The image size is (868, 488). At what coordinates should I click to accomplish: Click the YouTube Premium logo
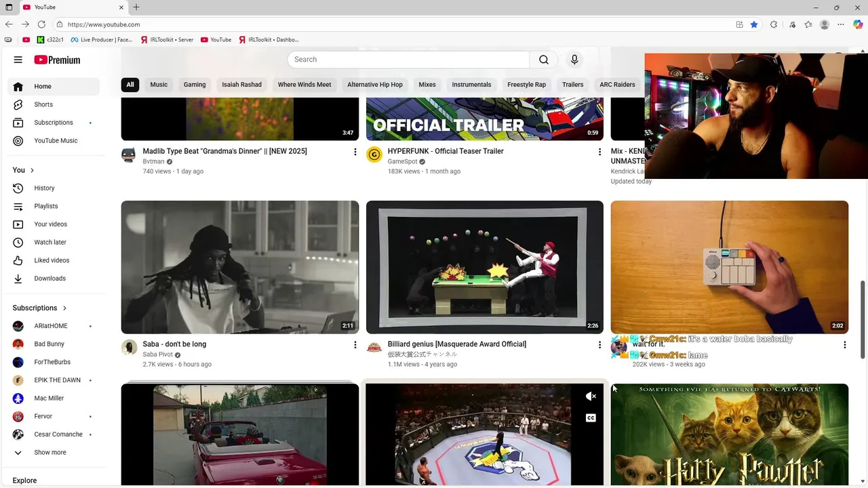[57, 60]
